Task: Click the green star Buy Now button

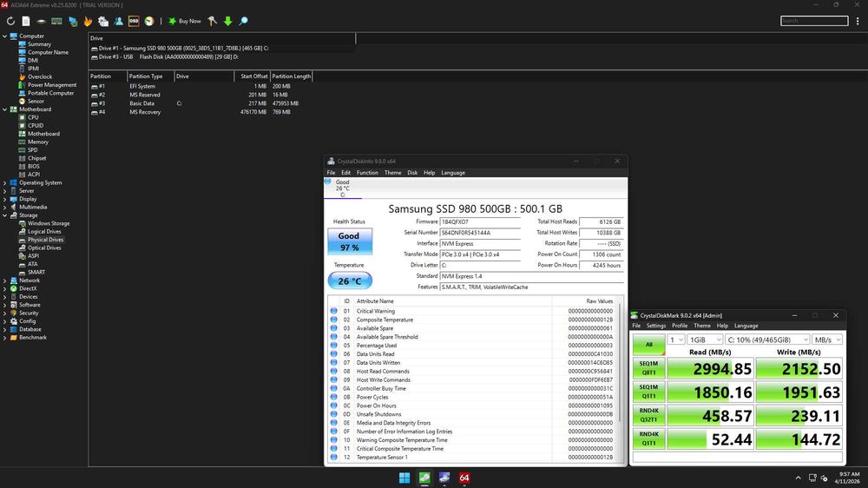Action: (185, 21)
